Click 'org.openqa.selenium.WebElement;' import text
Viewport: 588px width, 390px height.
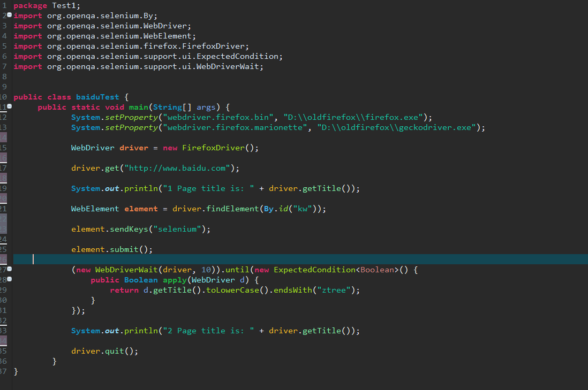[121, 36]
